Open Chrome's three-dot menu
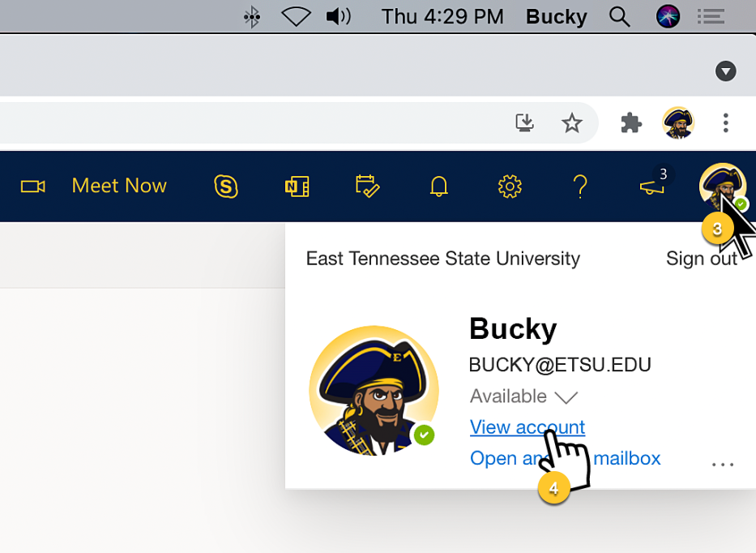 [726, 123]
